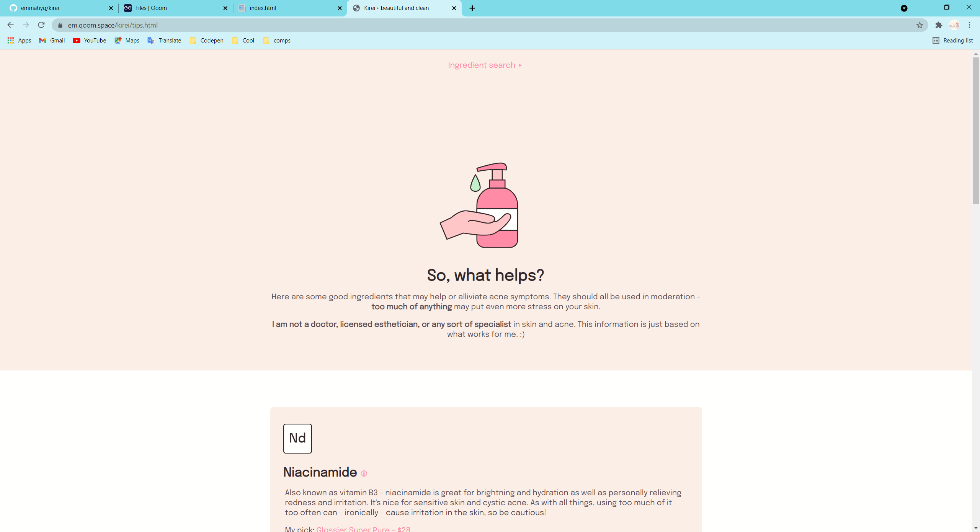Open the Extensions puzzle icon

pos(939,25)
